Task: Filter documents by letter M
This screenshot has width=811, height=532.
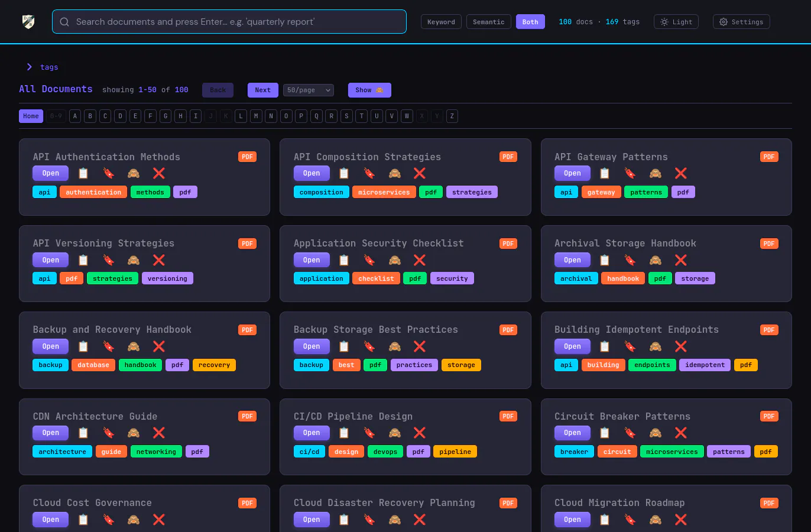Action: (x=256, y=116)
